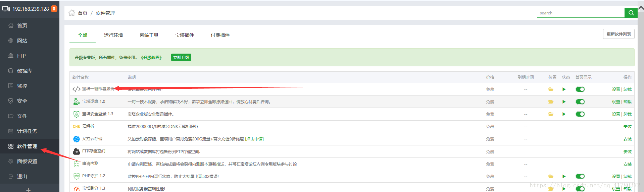Image resolution: width=644 pixels, height=192 pixels.
Task: Switch to the 系统工具 tab
Action: 149,35
